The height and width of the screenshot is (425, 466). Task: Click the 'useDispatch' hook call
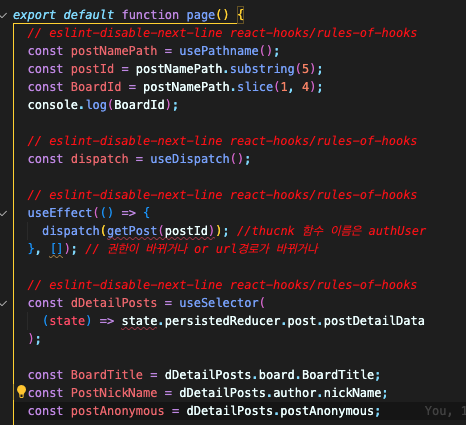pyautogui.click(x=190, y=159)
